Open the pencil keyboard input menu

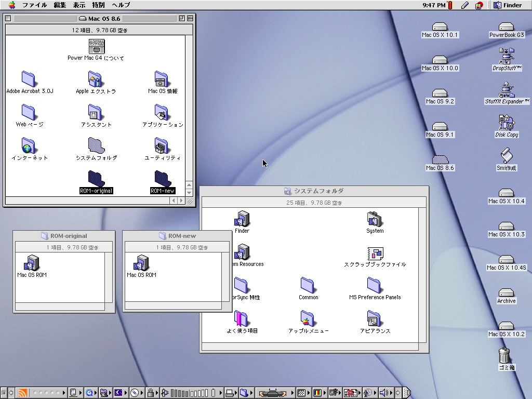point(465,5)
